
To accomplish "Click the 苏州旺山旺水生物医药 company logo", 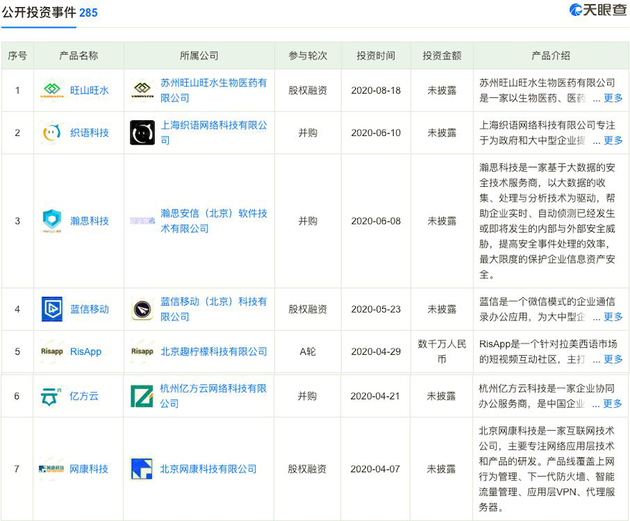I will [x=142, y=90].
